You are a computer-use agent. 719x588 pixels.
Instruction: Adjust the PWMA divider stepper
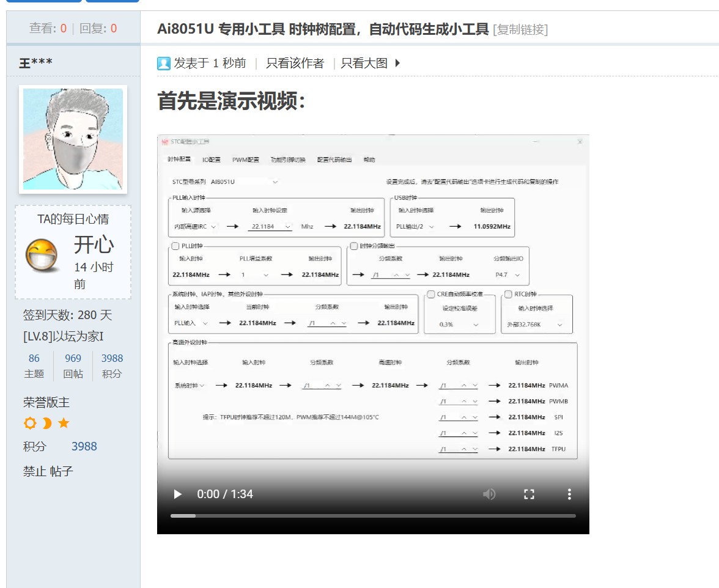click(459, 386)
